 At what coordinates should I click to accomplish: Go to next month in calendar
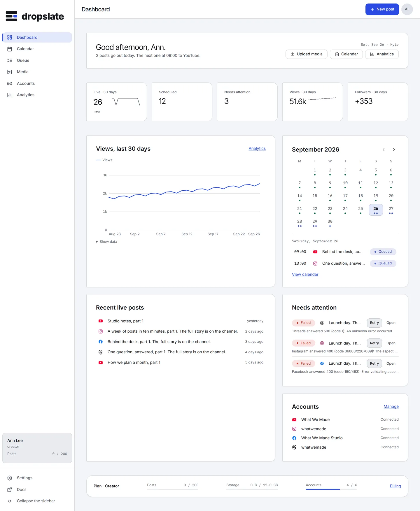pyautogui.click(x=394, y=150)
